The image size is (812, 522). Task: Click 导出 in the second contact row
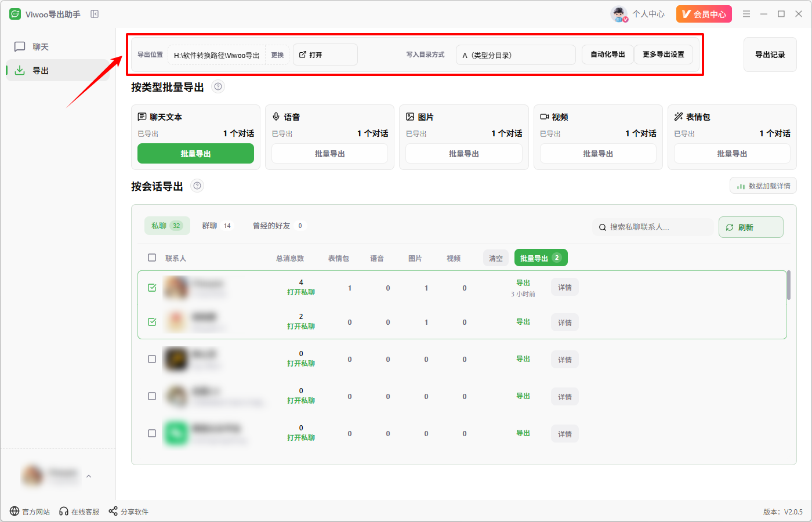tap(523, 322)
